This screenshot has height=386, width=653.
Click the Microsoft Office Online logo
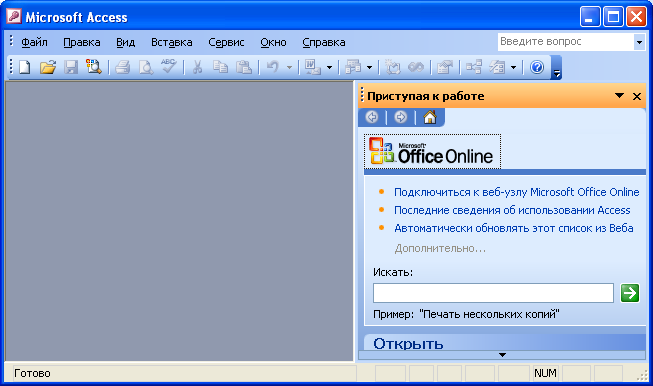tap(432, 152)
